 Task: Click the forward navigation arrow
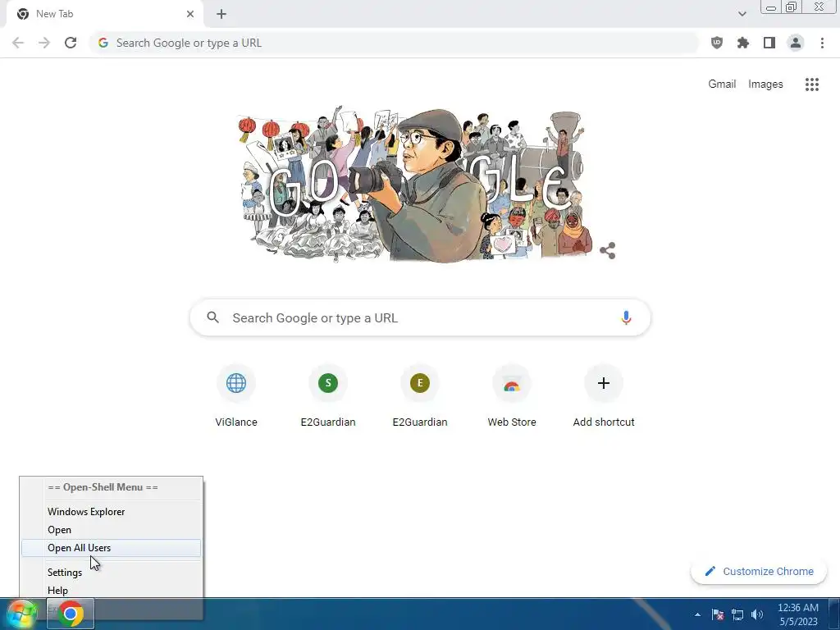pos(44,43)
